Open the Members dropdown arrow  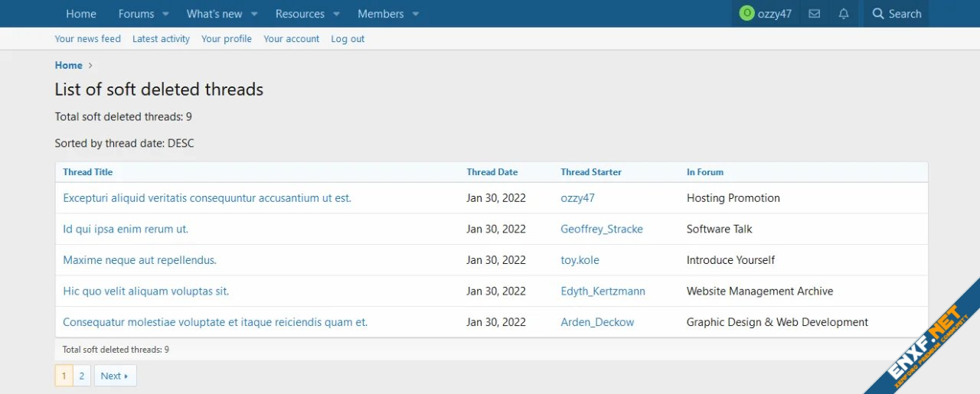coord(416,15)
